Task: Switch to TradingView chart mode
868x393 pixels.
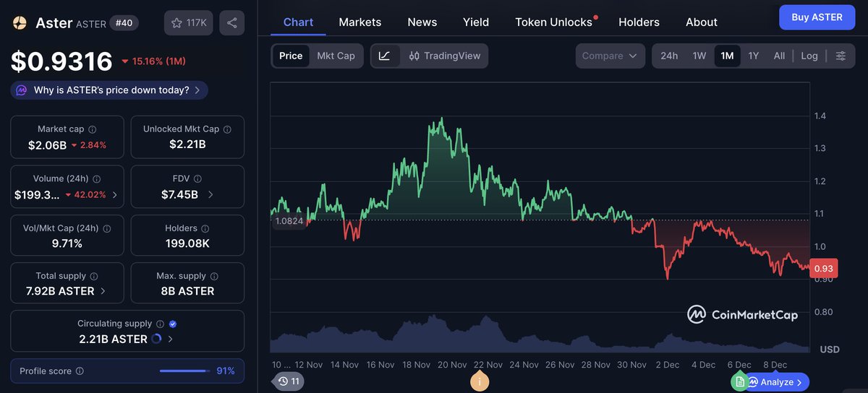Action: click(444, 56)
